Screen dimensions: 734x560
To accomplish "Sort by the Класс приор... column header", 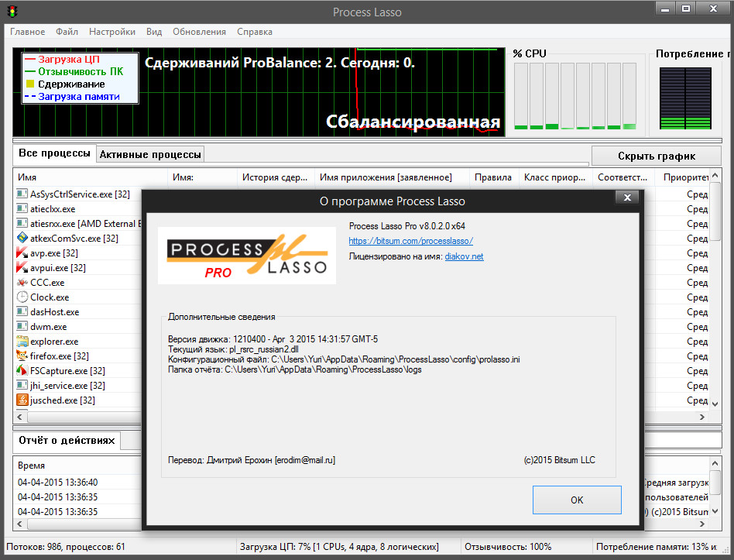I will coord(556,177).
